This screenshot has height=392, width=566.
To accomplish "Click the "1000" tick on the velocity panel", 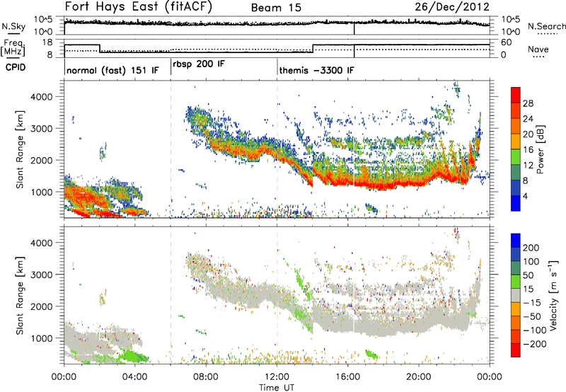I will pyautogui.click(x=41, y=338).
